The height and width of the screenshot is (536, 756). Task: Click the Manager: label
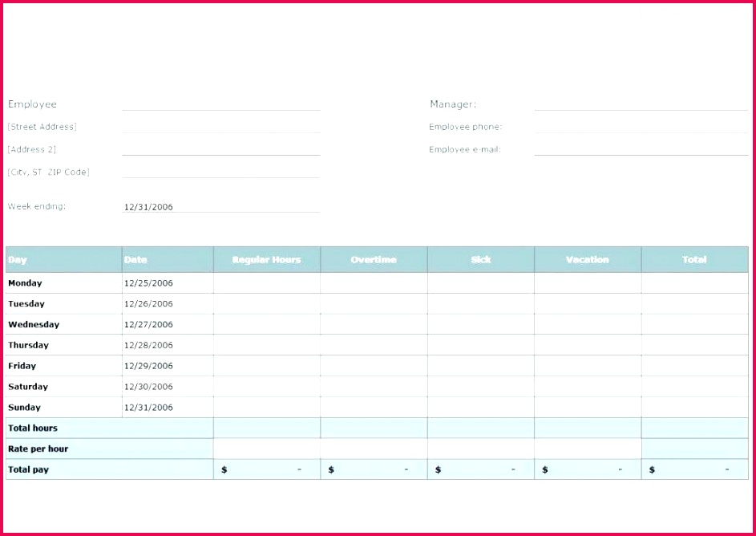coord(453,104)
